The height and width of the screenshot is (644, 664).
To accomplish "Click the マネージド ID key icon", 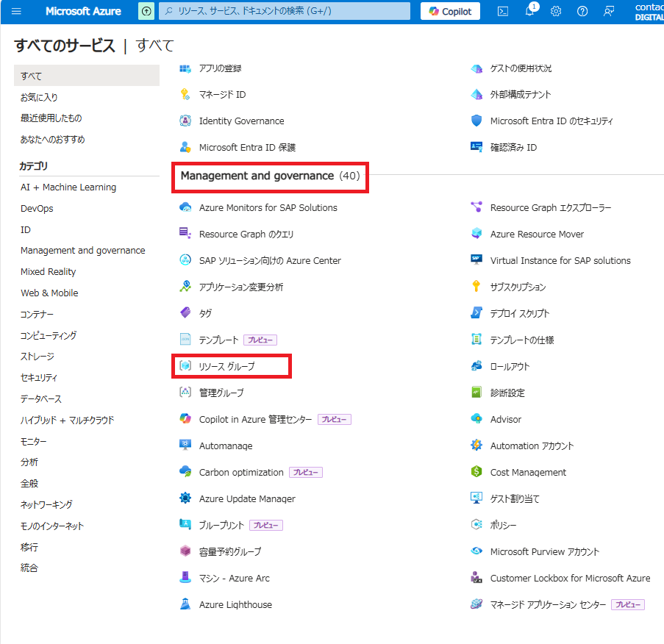I will [185, 94].
